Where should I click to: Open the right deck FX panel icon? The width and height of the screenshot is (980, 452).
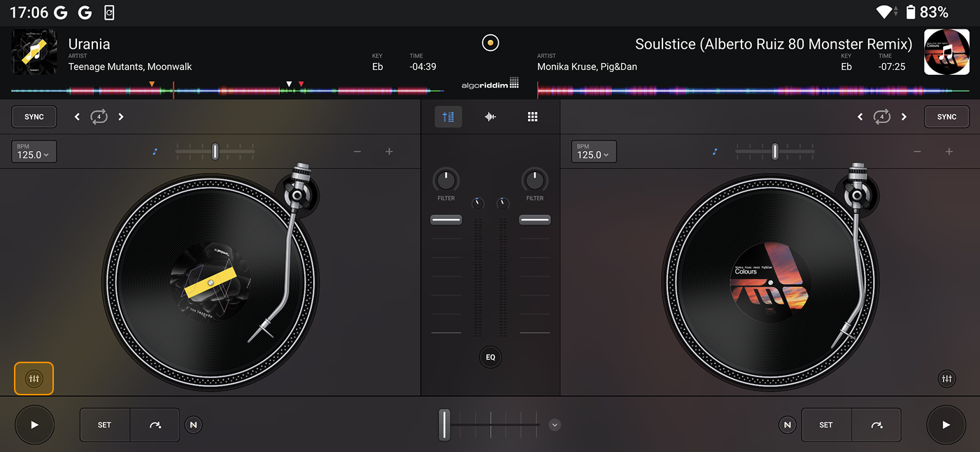tap(946, 378)
